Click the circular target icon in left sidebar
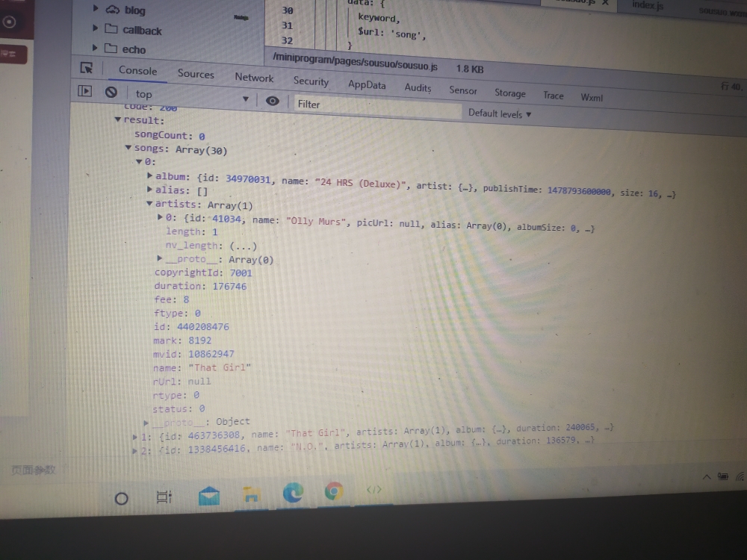 (x=9, y=22)
